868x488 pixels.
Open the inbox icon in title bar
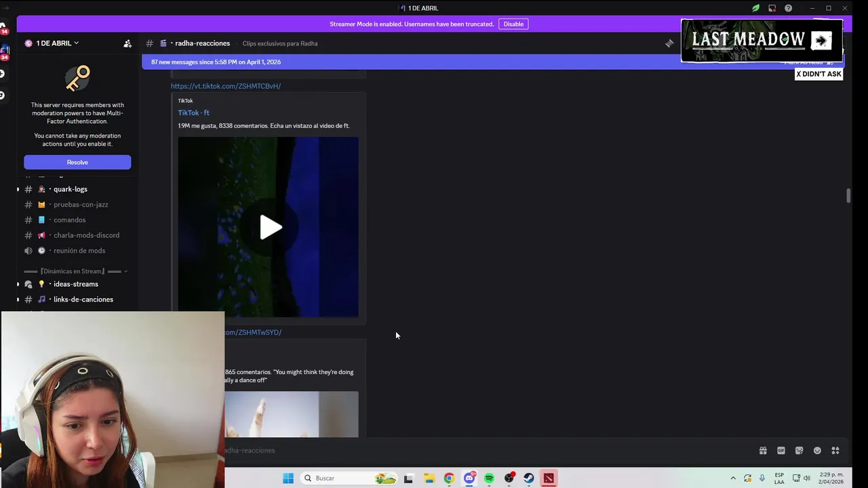(x=772, y=8)
